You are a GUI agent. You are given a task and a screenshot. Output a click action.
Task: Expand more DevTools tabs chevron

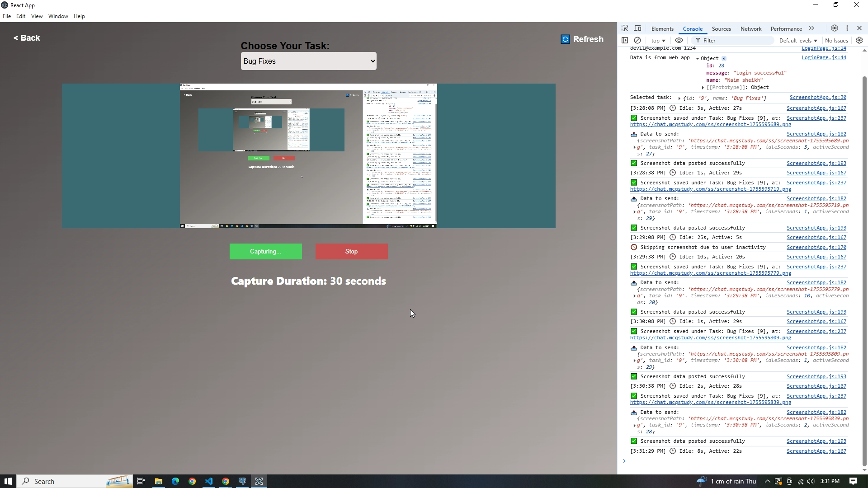(x=811, y=28)
